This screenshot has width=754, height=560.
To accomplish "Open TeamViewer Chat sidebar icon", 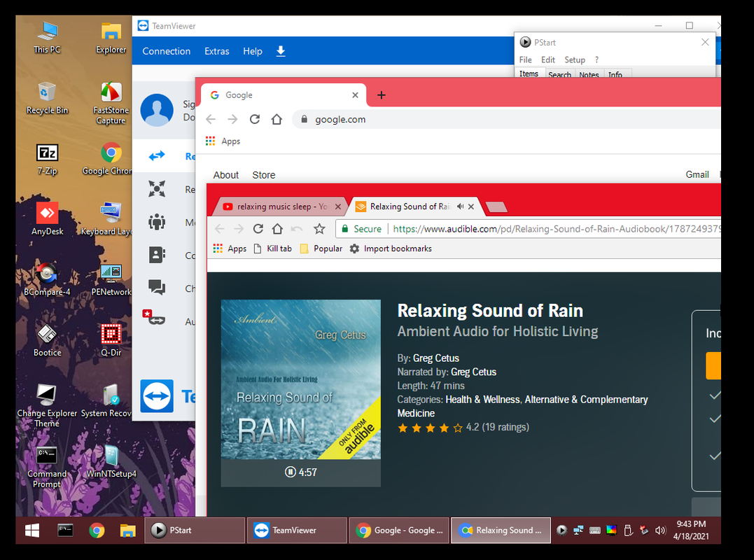I will (157, 288).
